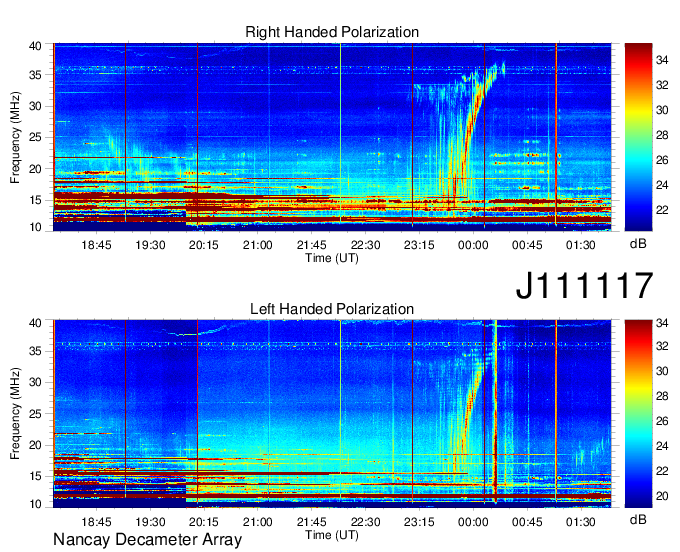Click the "Left Handed Polarization" plot title
680x552 pixels.
click(332, 309)
